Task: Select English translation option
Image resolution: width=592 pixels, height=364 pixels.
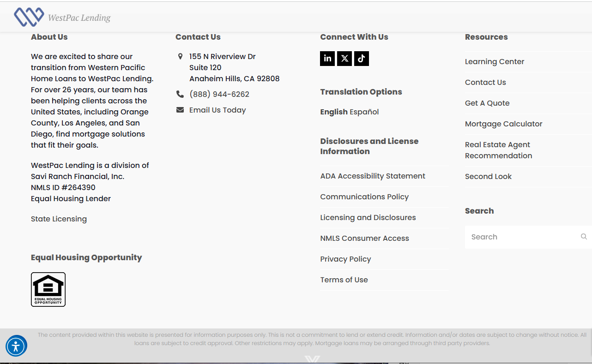Action: click(x=334, y=112)
